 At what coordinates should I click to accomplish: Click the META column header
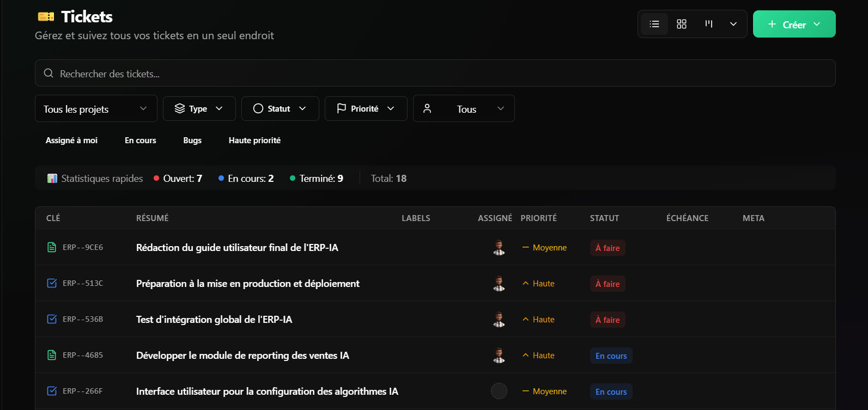[x=754, y=218]
